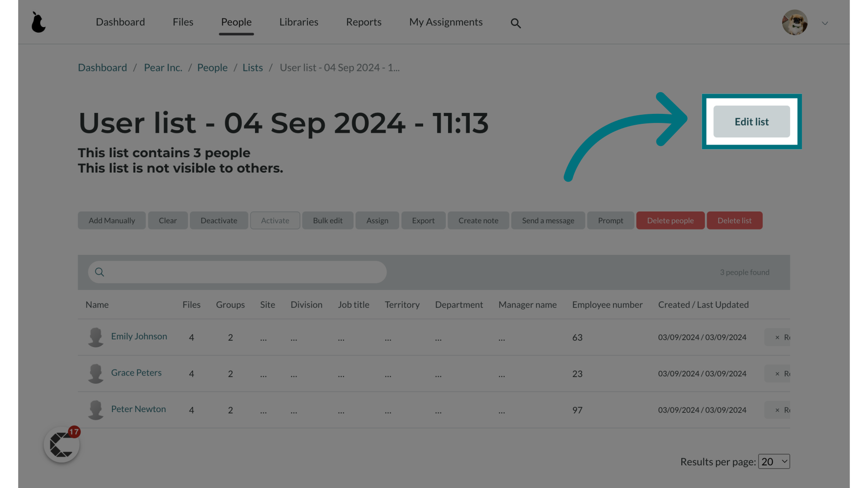Image resolution: width=868 pixels, height=488 pixels.
Task: Click Emily Johnson user profile link
Action: pos(139,336)
